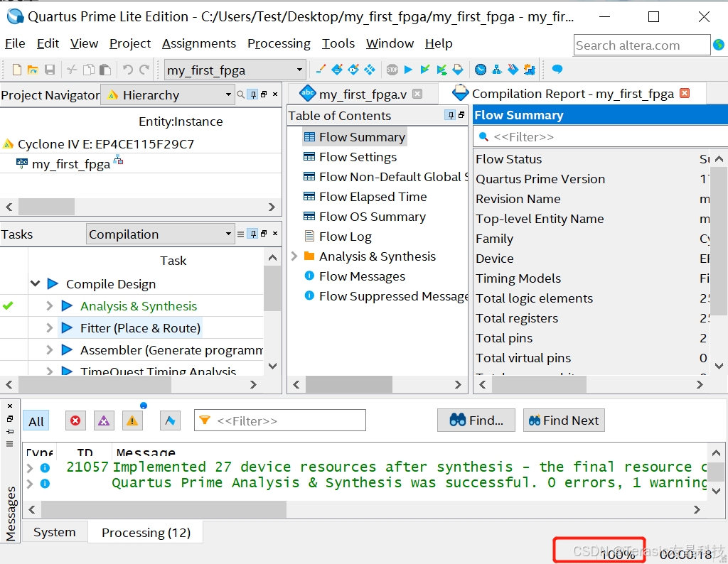Switch to the Processing (12) tab
The height and width of the screenshot is (564, 728).
[146, 533]
